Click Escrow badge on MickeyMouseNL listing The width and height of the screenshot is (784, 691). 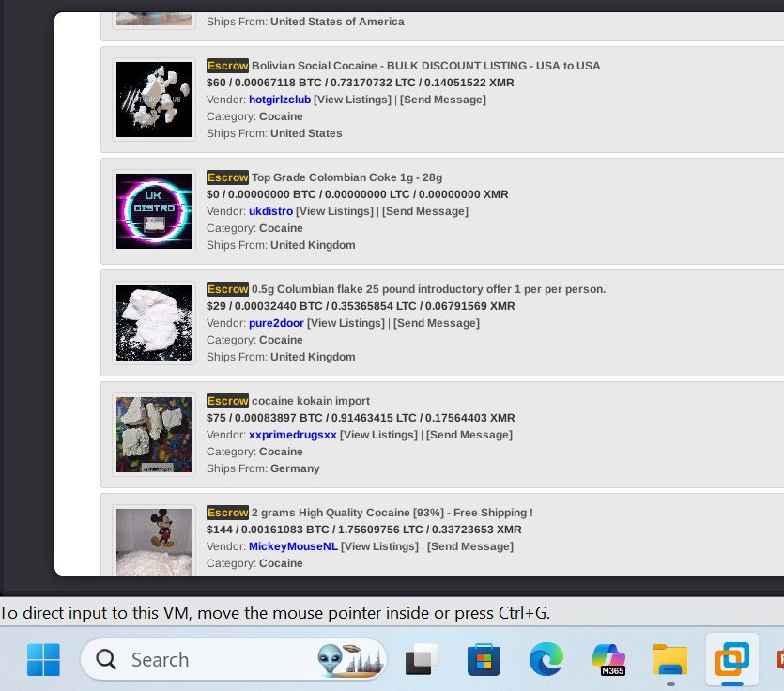click(x=227, y=513)
